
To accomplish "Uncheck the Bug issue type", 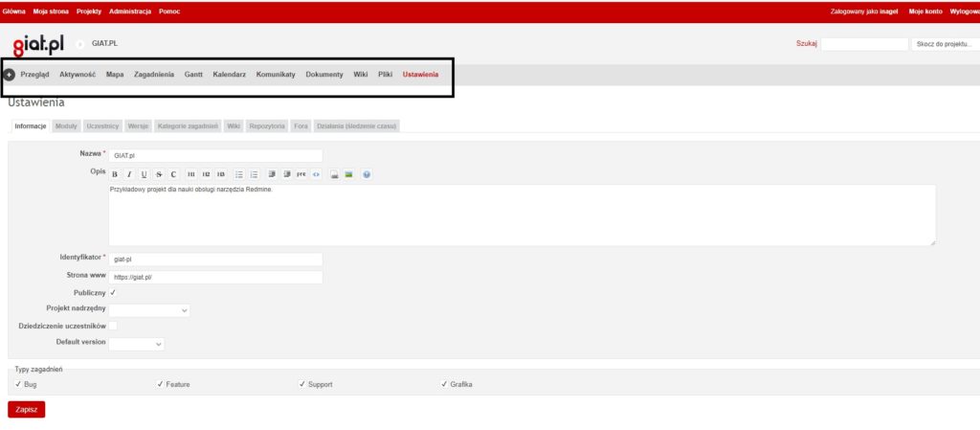I will (18, 384).
